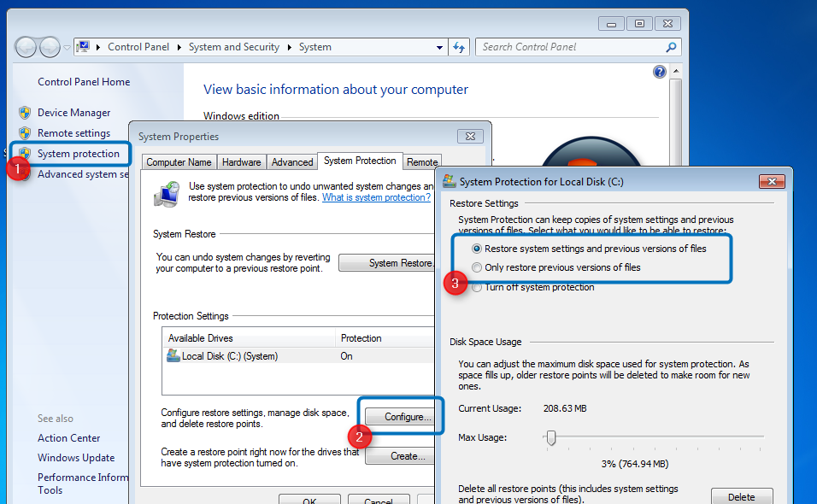
Task: Click the System Protection for Local Disk title icon
Action: pos(450,181)
